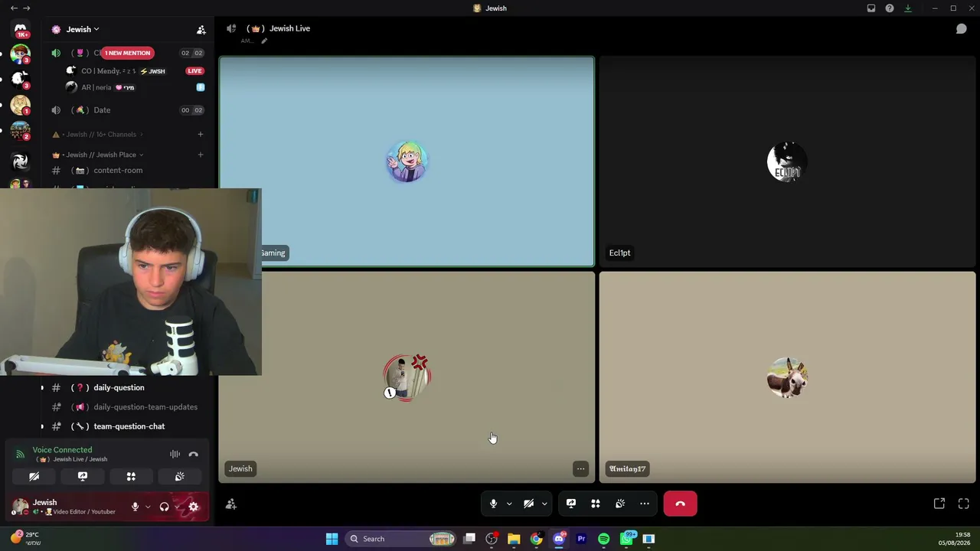
Task: Disconnect using the Voice Connected panel phone icon
Action: 194,455
